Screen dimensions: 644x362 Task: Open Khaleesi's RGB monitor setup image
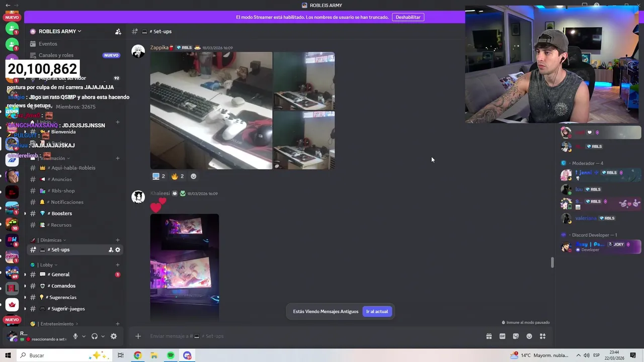[185, 267]
